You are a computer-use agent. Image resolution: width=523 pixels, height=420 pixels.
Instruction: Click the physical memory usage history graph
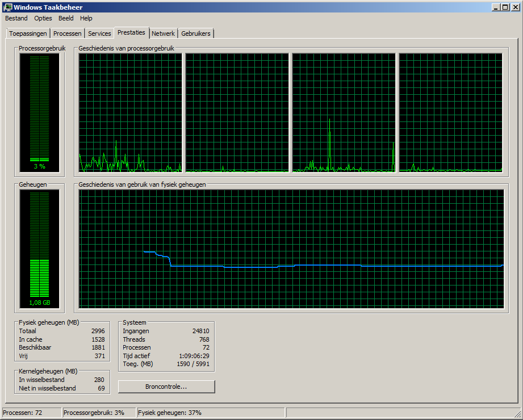[x=291, y=249]
